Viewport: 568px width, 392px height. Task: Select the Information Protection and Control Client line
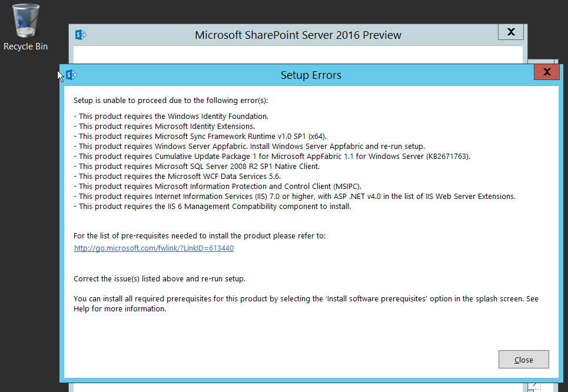click(x=218, y=186)
